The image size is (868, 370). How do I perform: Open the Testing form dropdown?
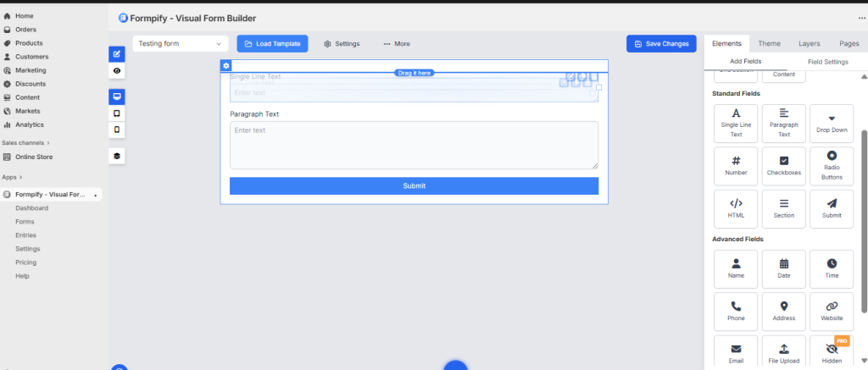[181, 43]
